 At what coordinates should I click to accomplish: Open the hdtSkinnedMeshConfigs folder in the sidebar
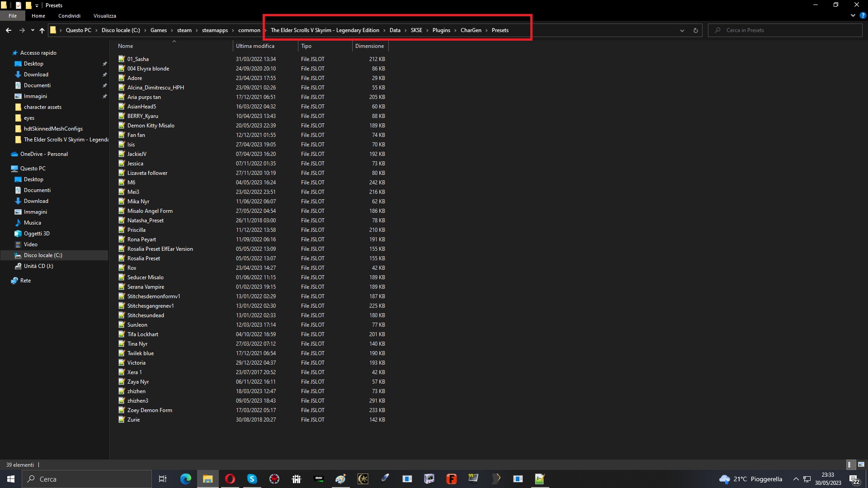(x=53, y=129)
